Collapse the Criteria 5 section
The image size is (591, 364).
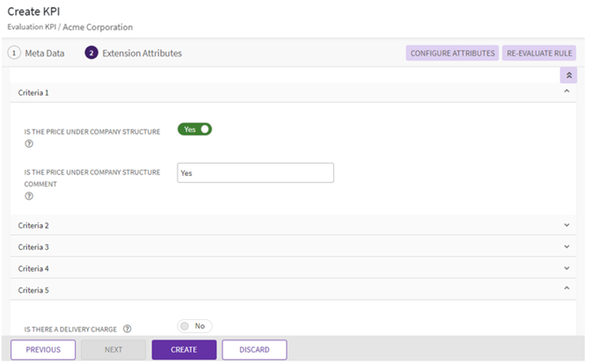566,289
